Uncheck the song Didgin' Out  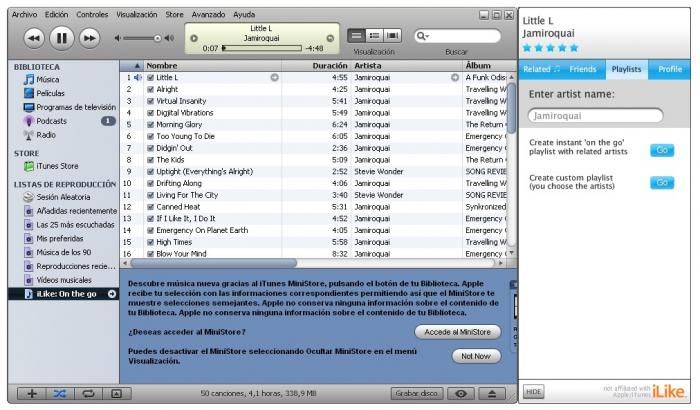coord(150,148)
